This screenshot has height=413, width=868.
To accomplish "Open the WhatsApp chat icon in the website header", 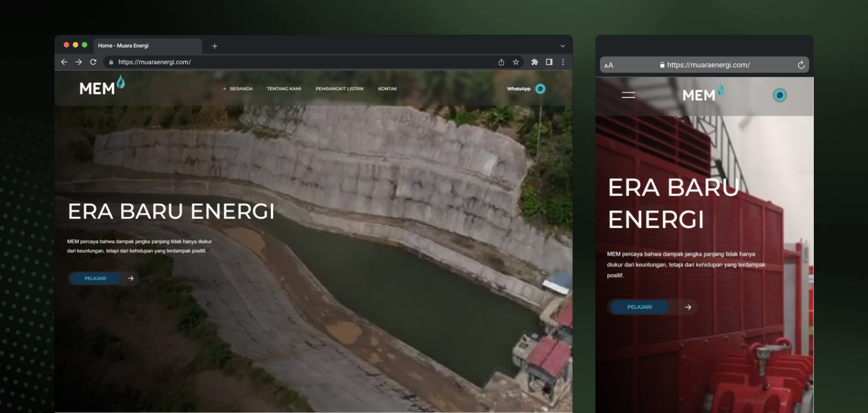I will [539, 88].
